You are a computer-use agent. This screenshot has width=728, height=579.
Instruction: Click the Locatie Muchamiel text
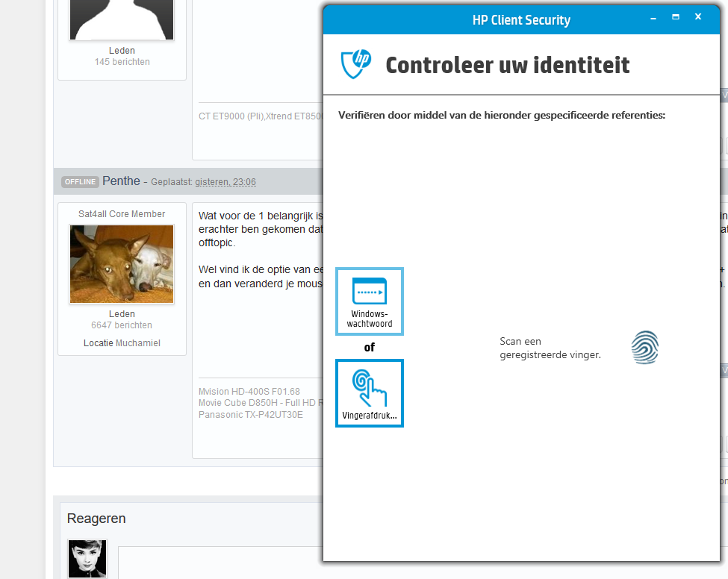point(122,343)
